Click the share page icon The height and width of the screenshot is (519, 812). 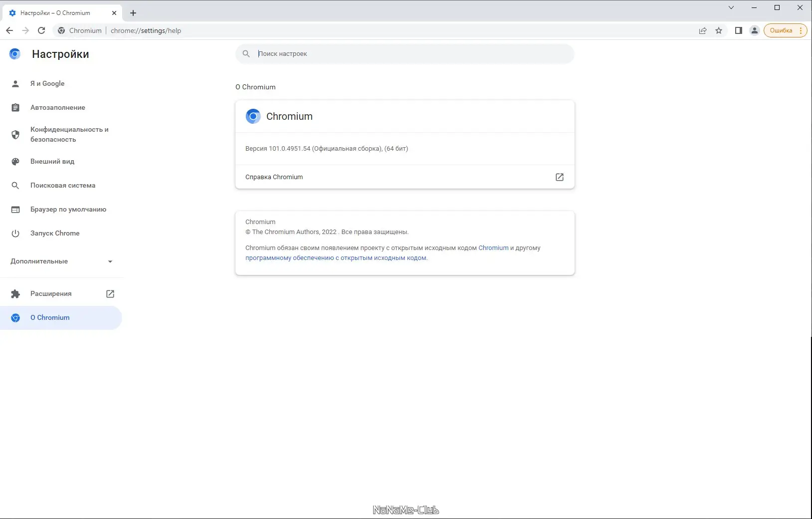[x=703, y=30]
